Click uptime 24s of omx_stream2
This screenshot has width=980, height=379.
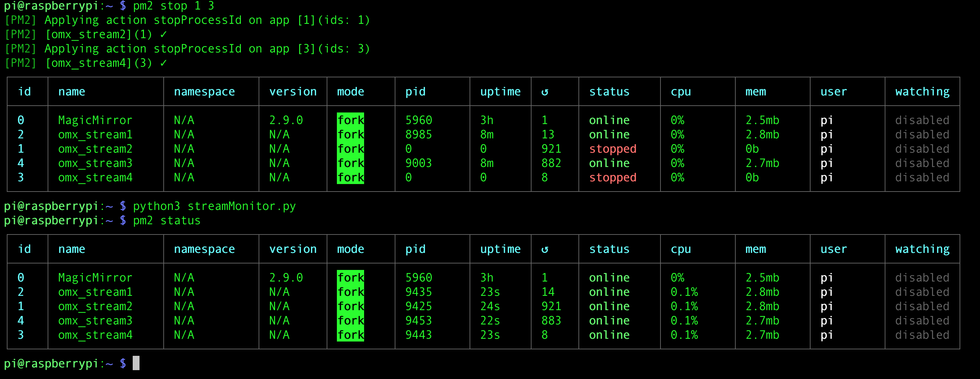(490, 306)
